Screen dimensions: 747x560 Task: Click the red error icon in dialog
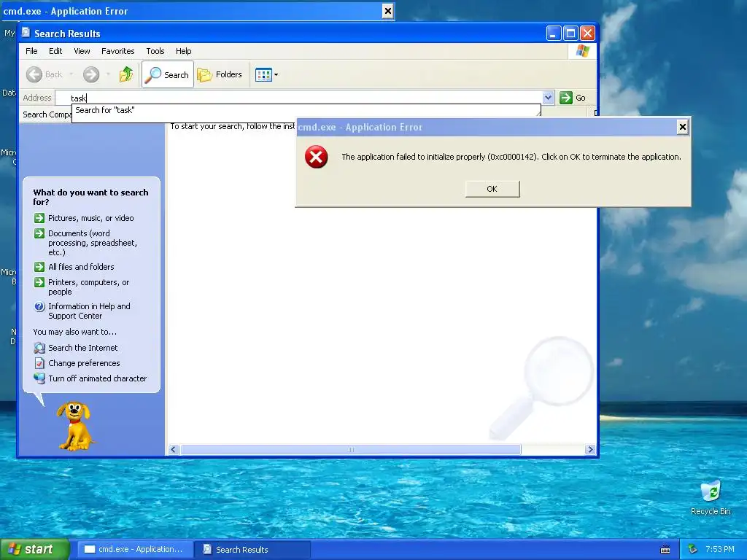pyautogui.click(x=317, y=157)
